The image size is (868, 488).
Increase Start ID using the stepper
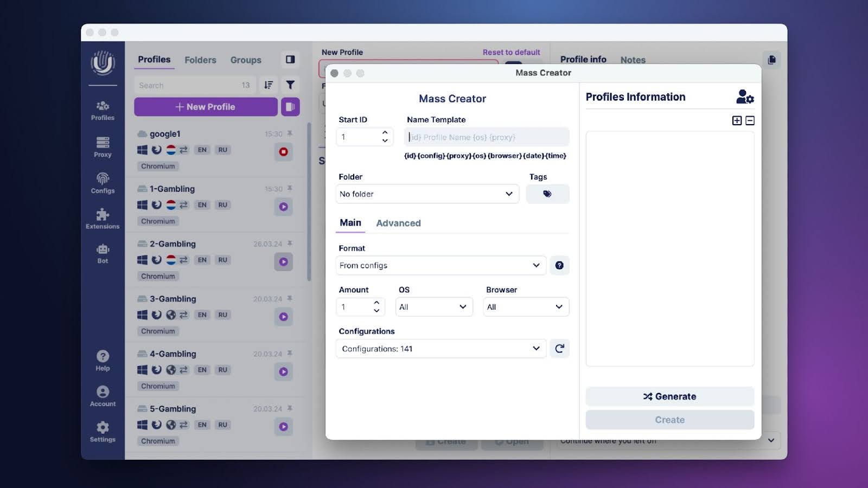(x=385, y=133)
